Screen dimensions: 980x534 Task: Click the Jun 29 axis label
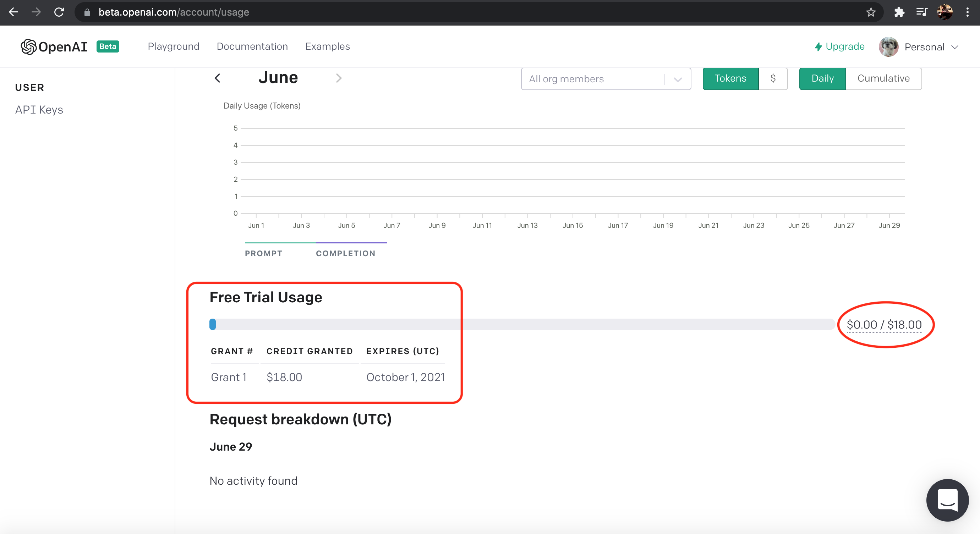[x=889, y=225]
